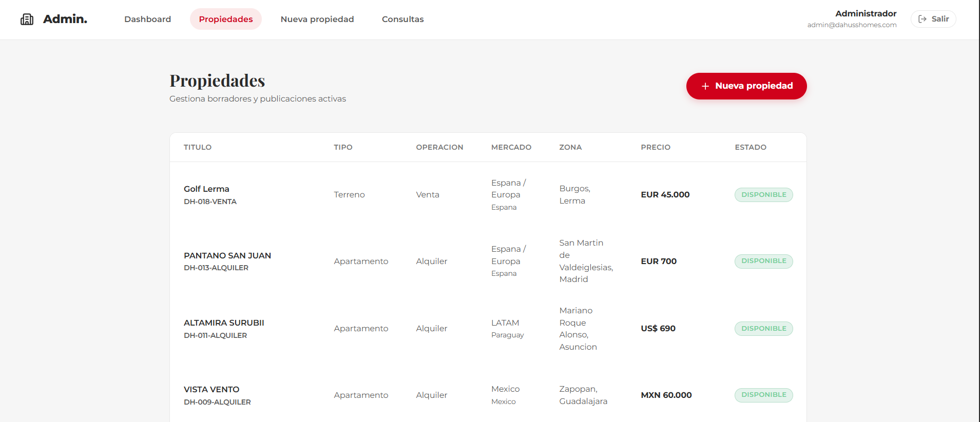
Task: Open the ALTAMIRA SURUBII property
Action: click(224, 323)
